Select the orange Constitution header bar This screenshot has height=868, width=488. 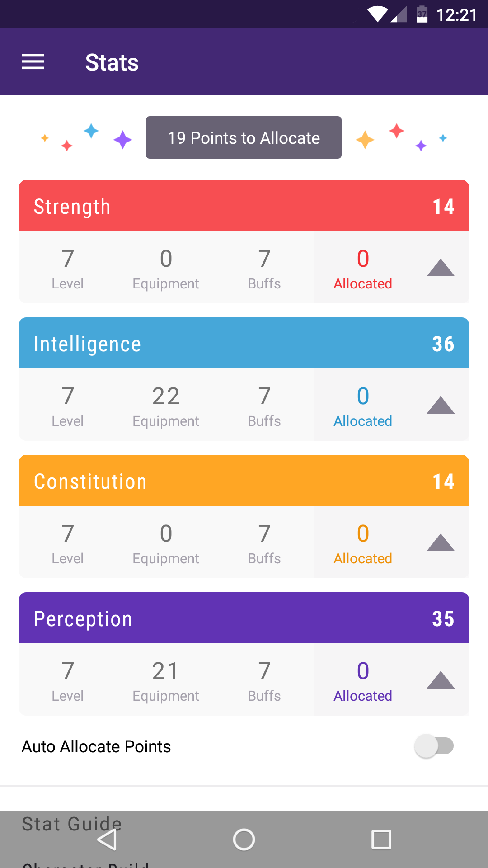pos(244,481)
